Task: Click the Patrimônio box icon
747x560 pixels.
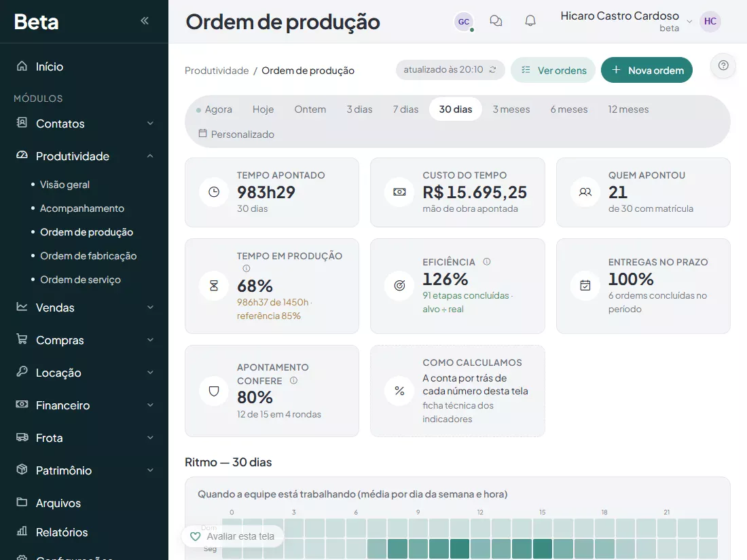Action: (22, 470)
